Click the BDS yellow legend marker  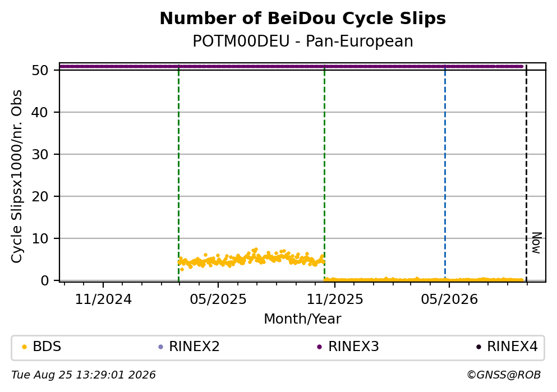click(24, 347)
